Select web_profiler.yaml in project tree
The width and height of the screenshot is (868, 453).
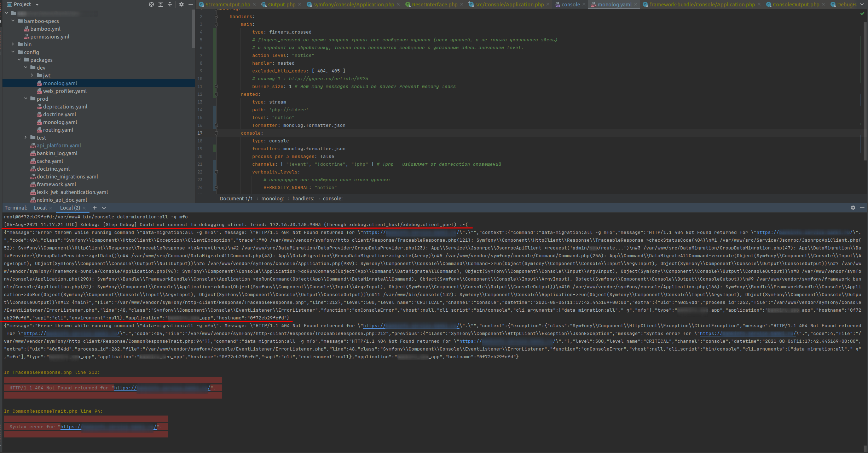65,91
